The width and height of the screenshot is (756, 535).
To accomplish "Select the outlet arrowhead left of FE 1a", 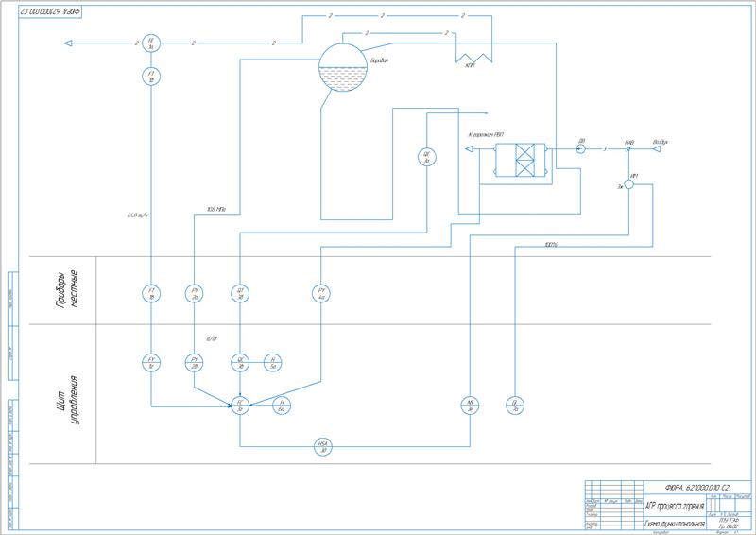I will tap(68, 43).
